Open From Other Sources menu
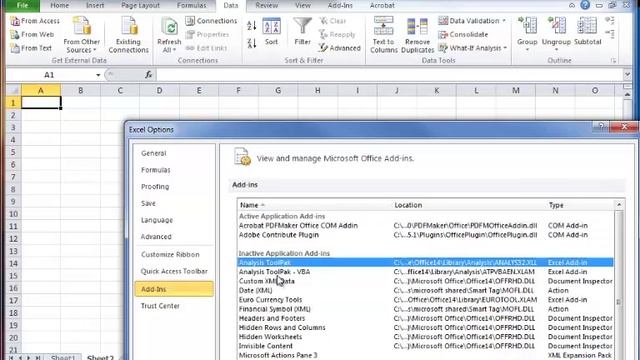 coord(81,35)
